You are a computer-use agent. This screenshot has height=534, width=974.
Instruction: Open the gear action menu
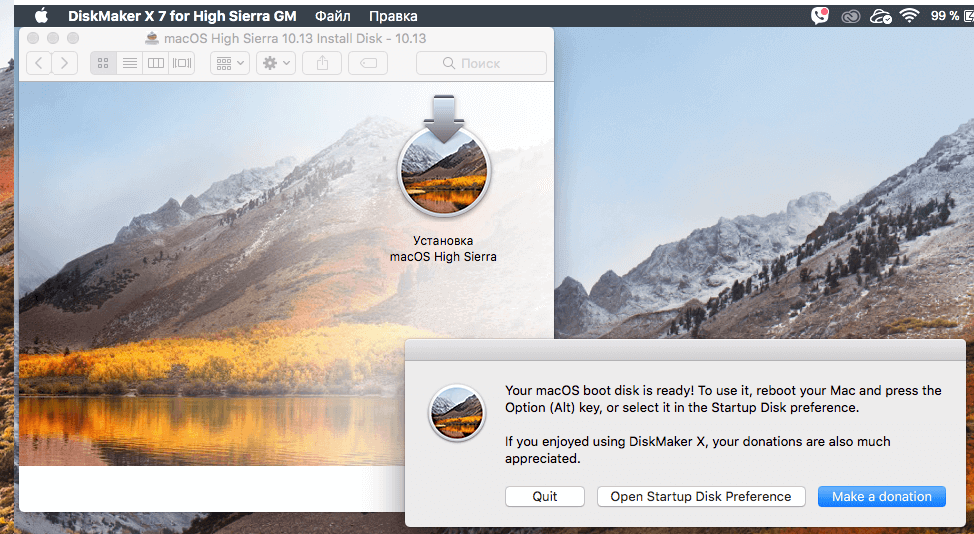click(x=275, y=63)
